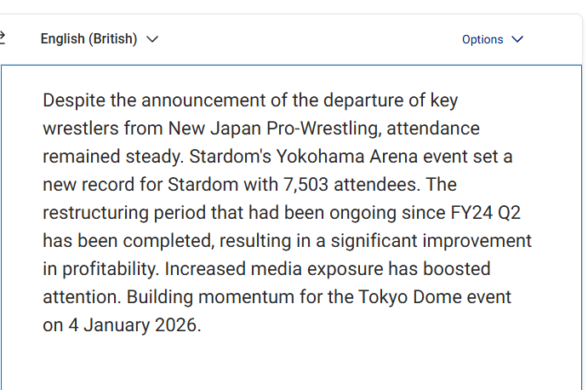Click the year "2026" at the text end
Screen dimensions: 588x390
pyautogui.click(x=175, y=325)
